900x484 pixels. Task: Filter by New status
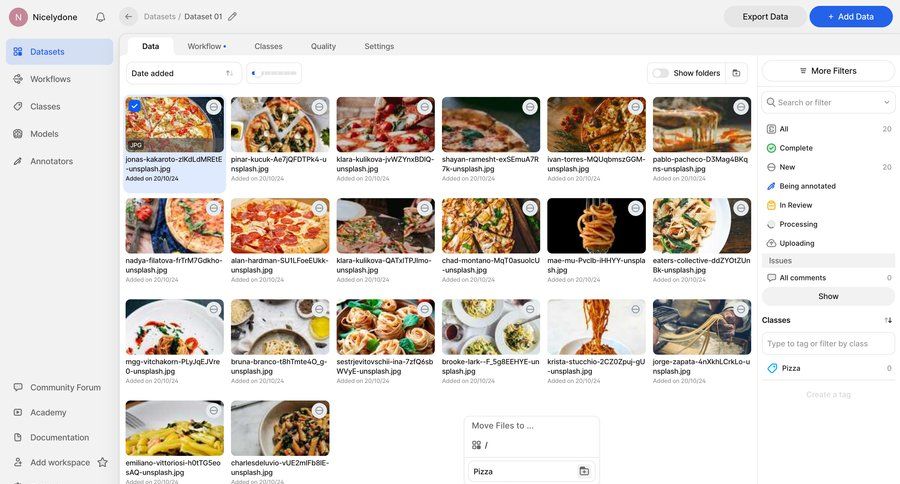click(828, 167)
